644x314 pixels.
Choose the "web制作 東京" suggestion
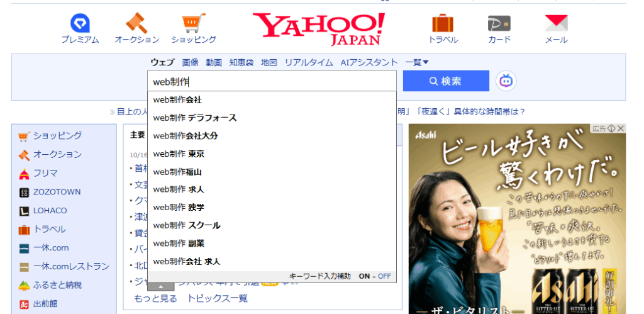click(179, 154)
